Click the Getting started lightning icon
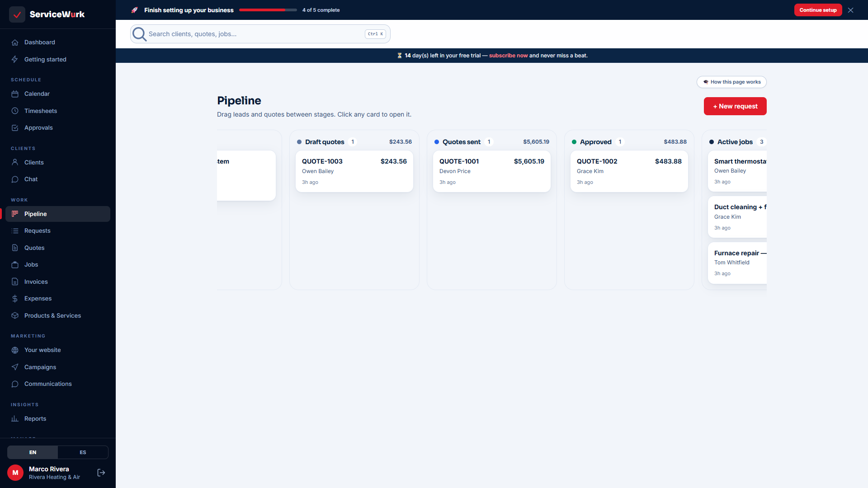The width and height of the screenshot is (868, 488). pos(15,60)
